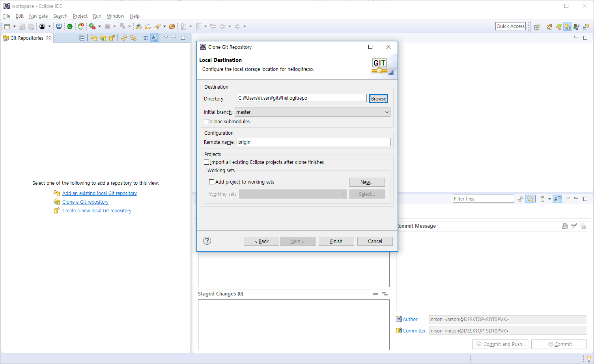
Task: Toggle Link with Editor in Git Staging
Action: click(x=530, y=199)
